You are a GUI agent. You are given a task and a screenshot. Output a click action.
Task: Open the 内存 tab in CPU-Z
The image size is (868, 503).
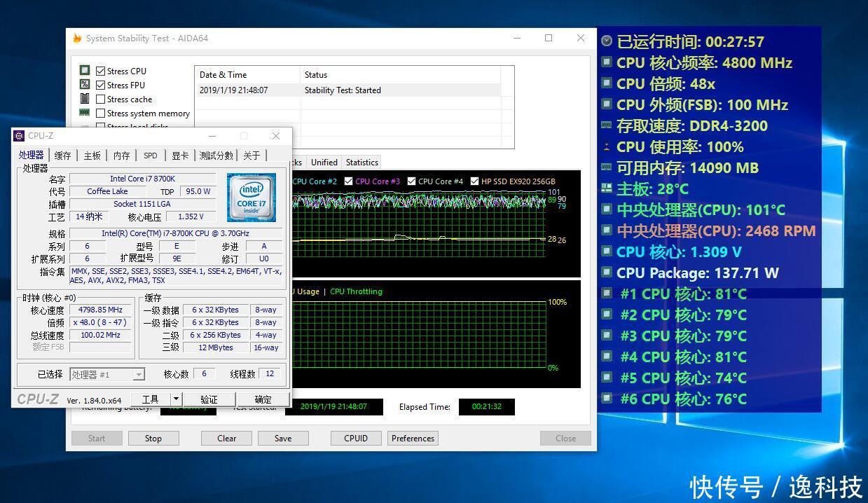pos(122,156)
